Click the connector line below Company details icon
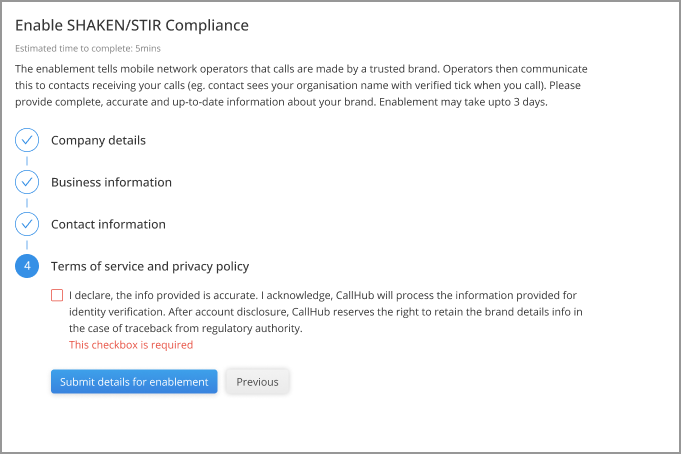The image size is (681, 454). tap(27, 161)
